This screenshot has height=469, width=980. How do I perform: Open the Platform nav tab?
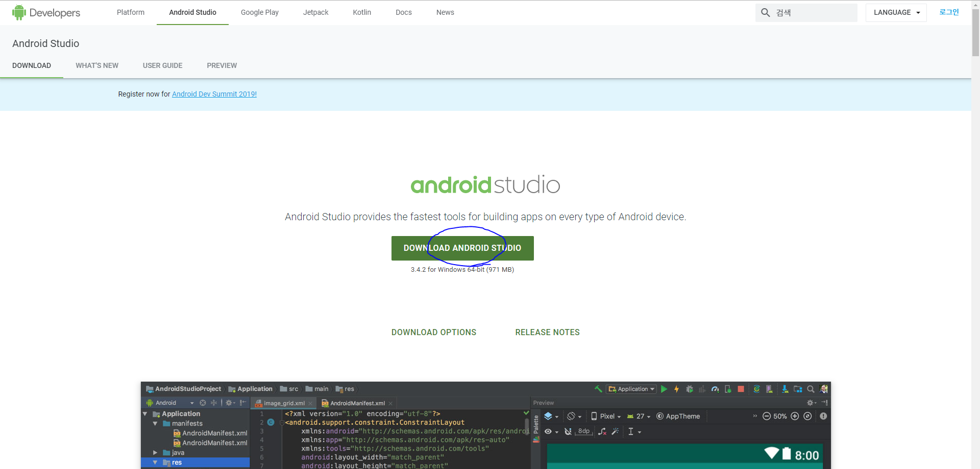click(131, 12)
